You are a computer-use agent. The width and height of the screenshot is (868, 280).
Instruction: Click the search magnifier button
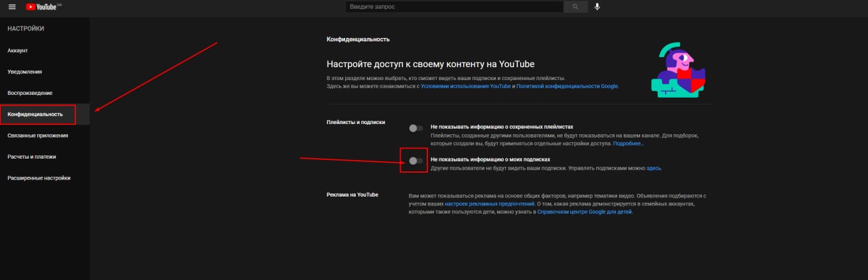pyautogui.click(x=576, y=7)
